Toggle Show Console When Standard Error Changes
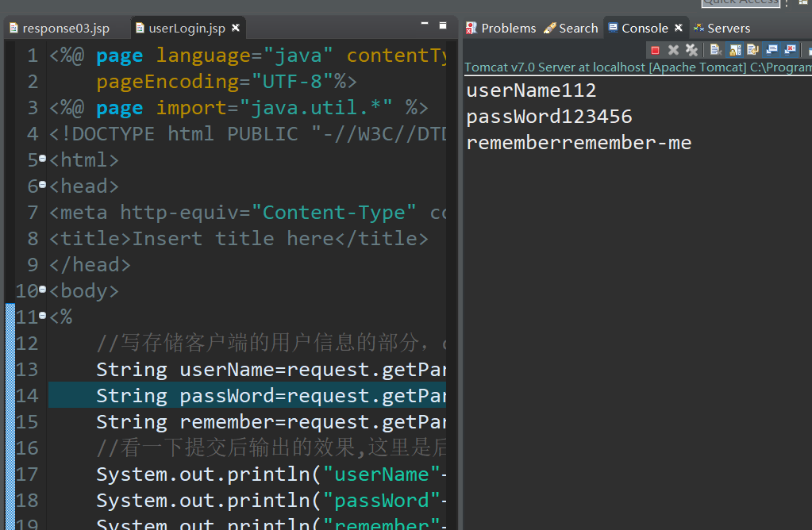Image resolution: width=812 pixels, height=530 pixels. click(791, 50)
